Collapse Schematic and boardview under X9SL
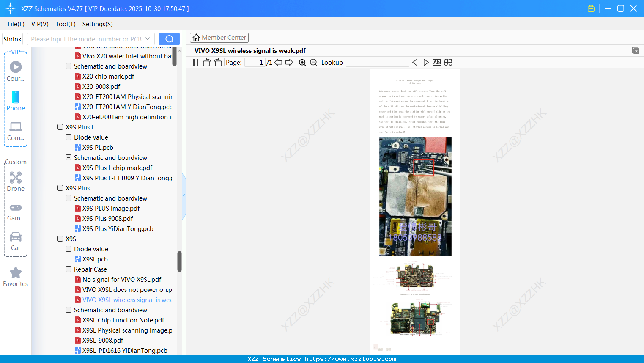This screenshot has width=644, height=363. (x=69, y=310)
